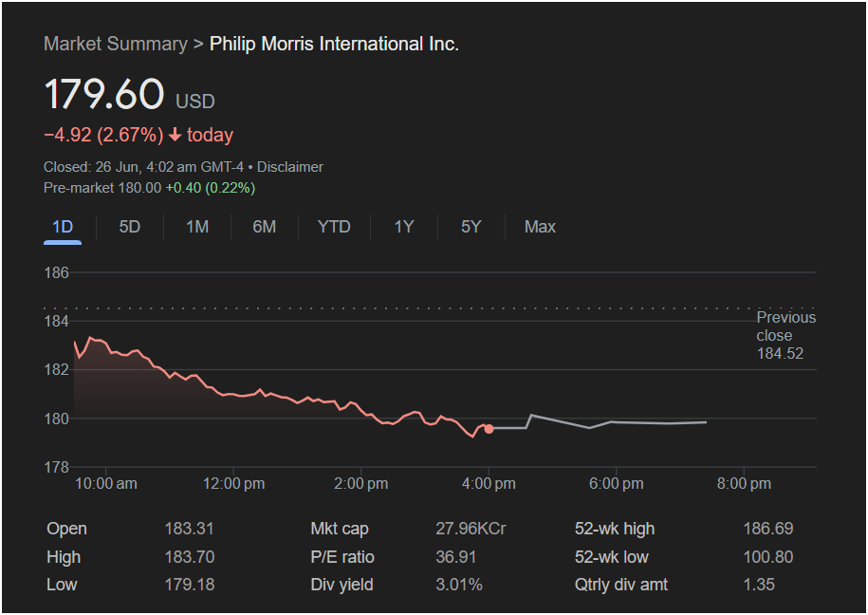Click the Previous close 184.52 label

(x=786, y=335)
